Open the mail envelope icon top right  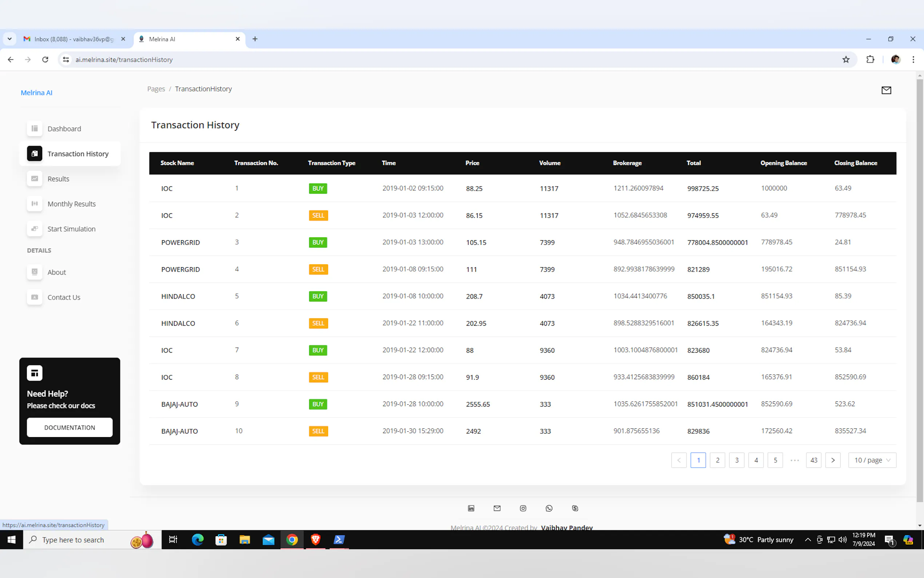pos(886,90)
